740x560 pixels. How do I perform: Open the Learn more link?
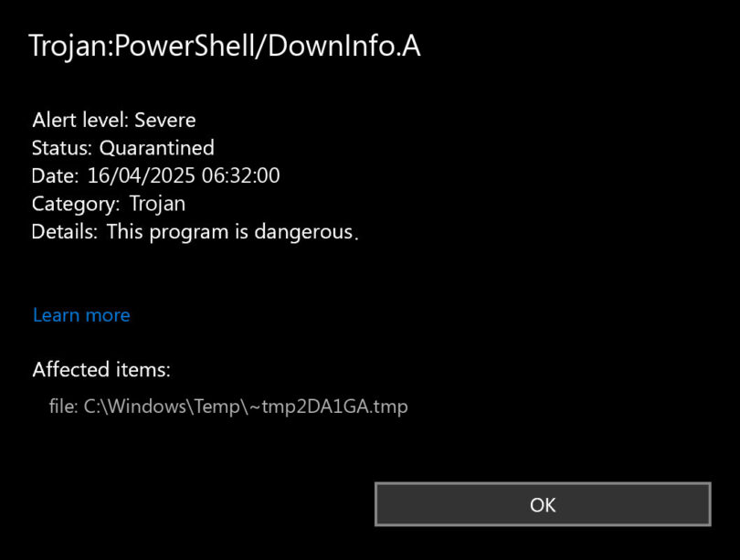click(x=80, y=314)
